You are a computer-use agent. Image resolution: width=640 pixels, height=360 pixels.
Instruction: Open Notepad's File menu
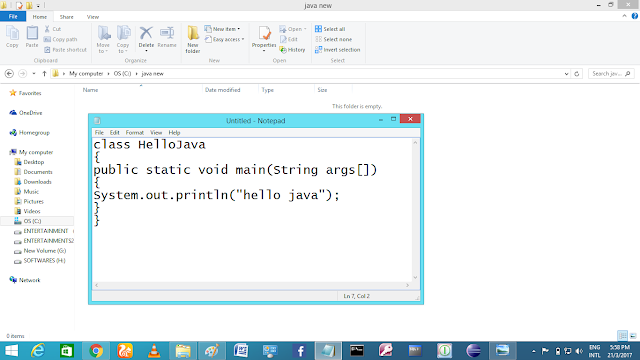point(99,133)
